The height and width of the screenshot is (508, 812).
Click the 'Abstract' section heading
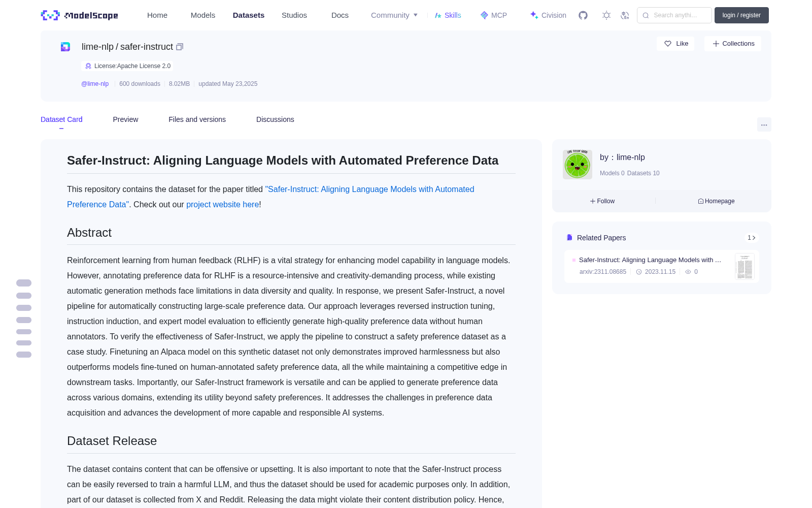[x=89, y=233]
